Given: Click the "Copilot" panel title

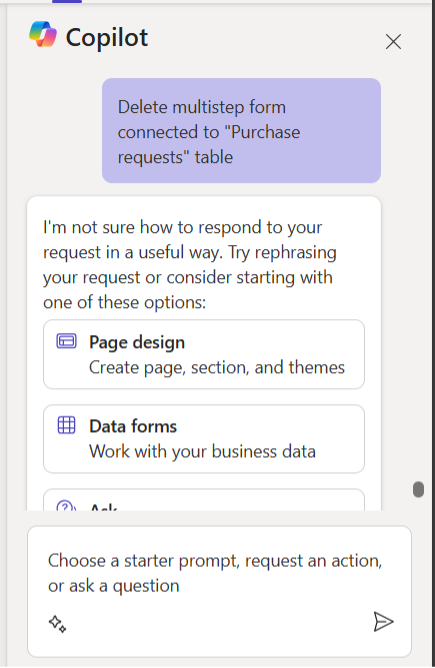Looking at the screenshot, I should point(107,37).
